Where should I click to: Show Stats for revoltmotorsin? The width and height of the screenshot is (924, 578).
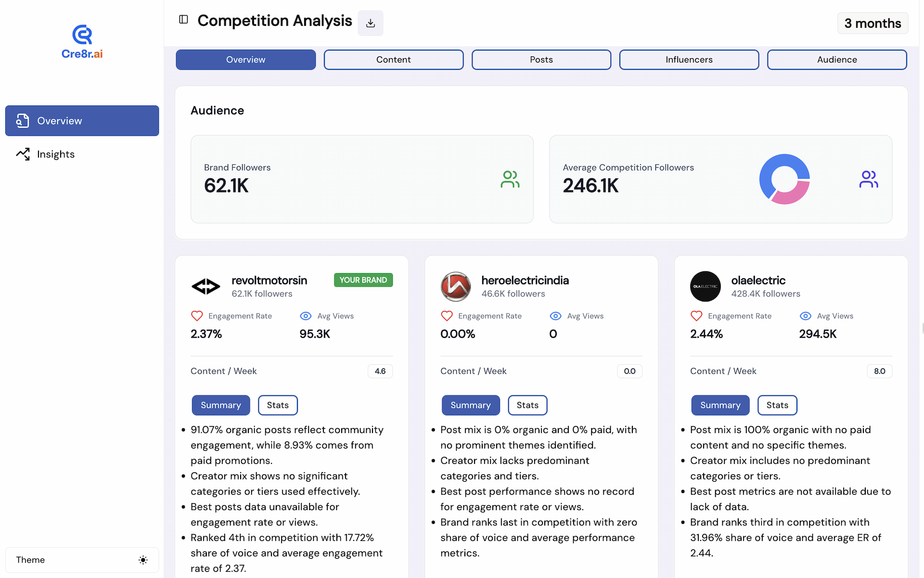tap(278, 405)
